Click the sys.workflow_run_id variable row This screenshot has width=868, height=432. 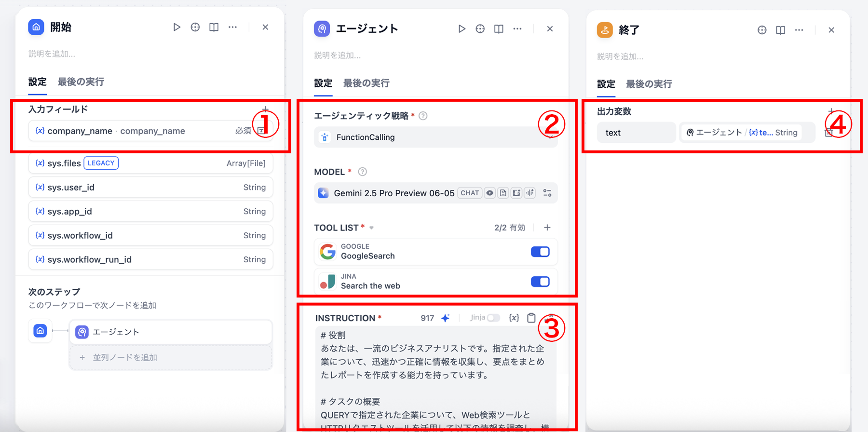150,259
